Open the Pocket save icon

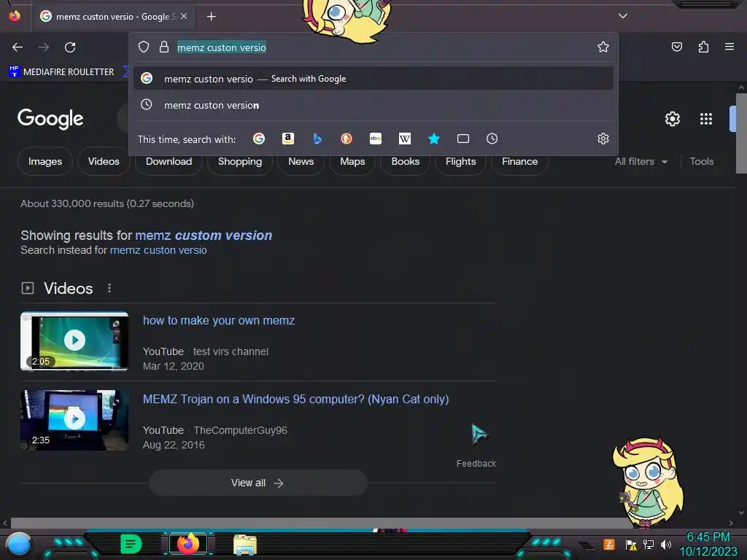click(x=676, y=47)
